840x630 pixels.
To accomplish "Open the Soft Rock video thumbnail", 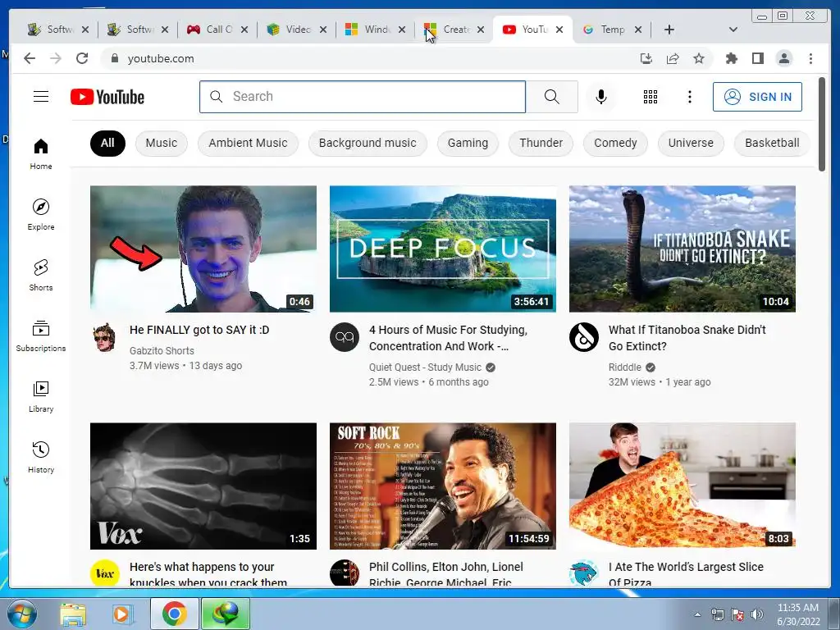I will click(442, 486).
